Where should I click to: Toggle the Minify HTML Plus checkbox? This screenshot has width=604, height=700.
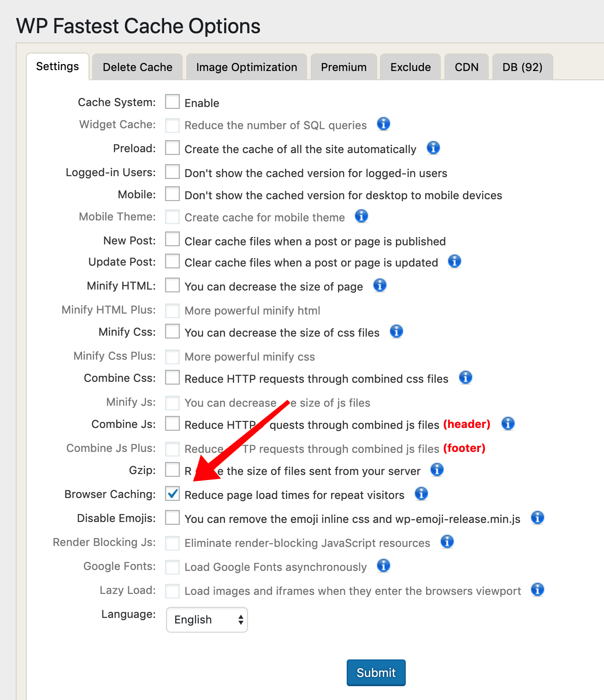(x=172, y=310)
